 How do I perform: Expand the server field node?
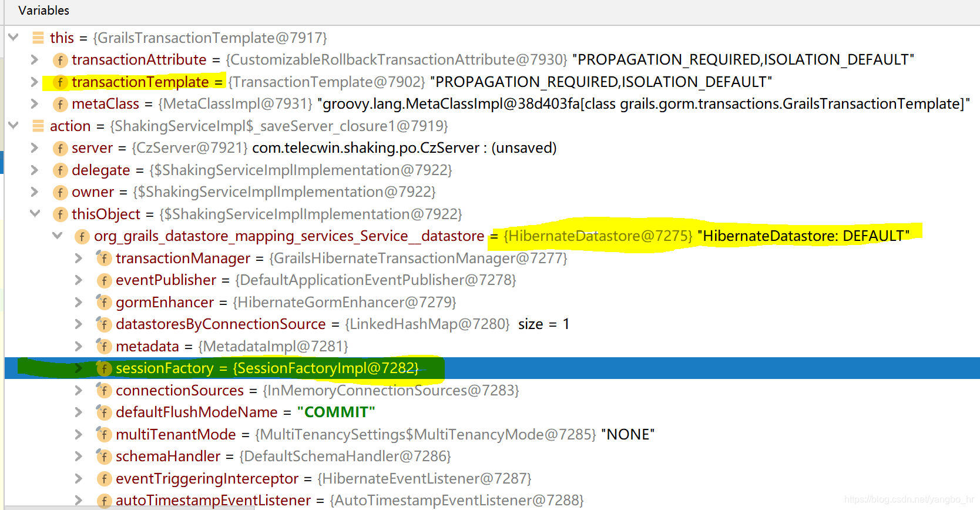click(35, 147)
